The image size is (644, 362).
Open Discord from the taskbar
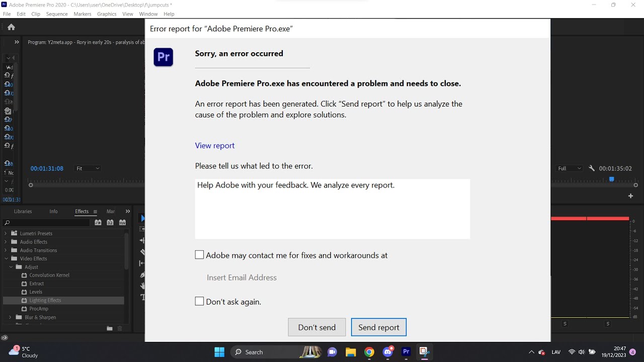point(388,352)
